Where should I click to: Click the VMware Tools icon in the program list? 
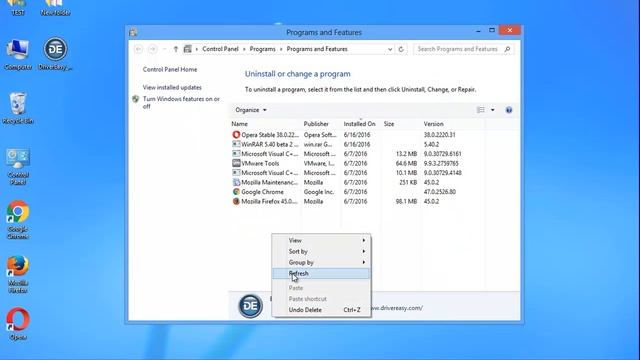click(236, 163)
